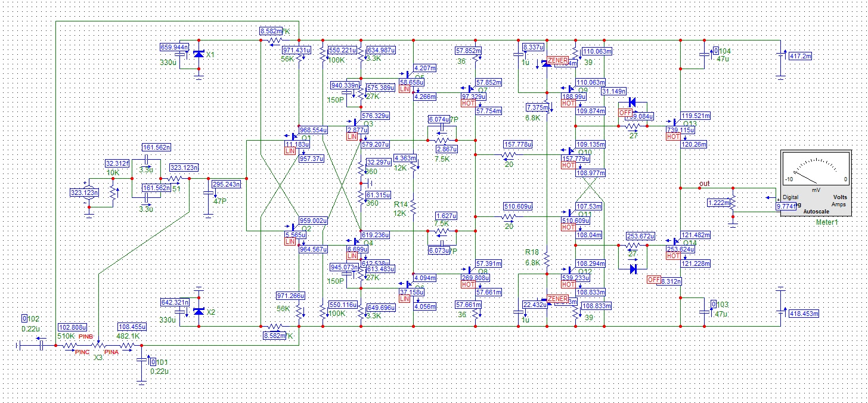Click the X1 zener diode symbol
Screen dimensions: 868x403
(x=199, y=54)
